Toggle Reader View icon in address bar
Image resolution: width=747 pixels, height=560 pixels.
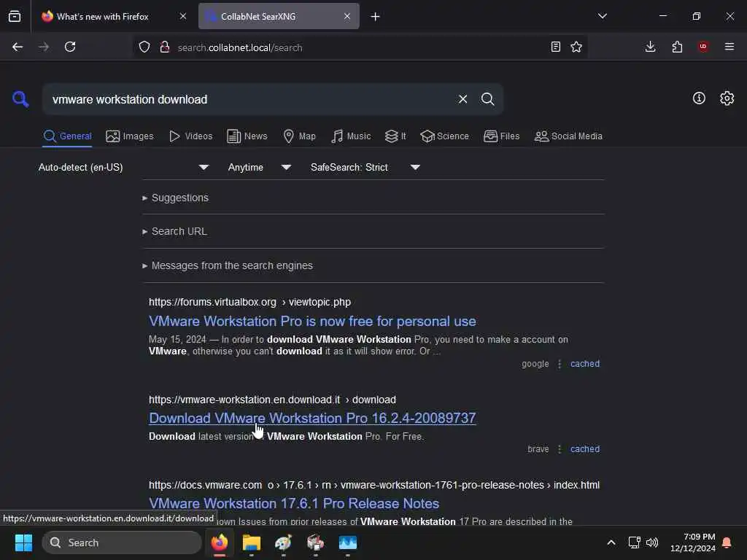point(555,47)
